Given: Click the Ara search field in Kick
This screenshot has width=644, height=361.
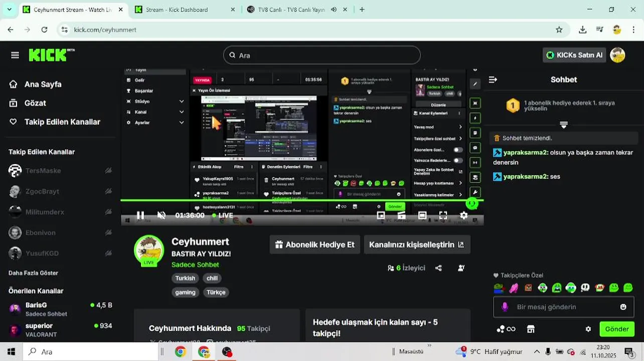Looking at the screenshot, I should point(321,55).
